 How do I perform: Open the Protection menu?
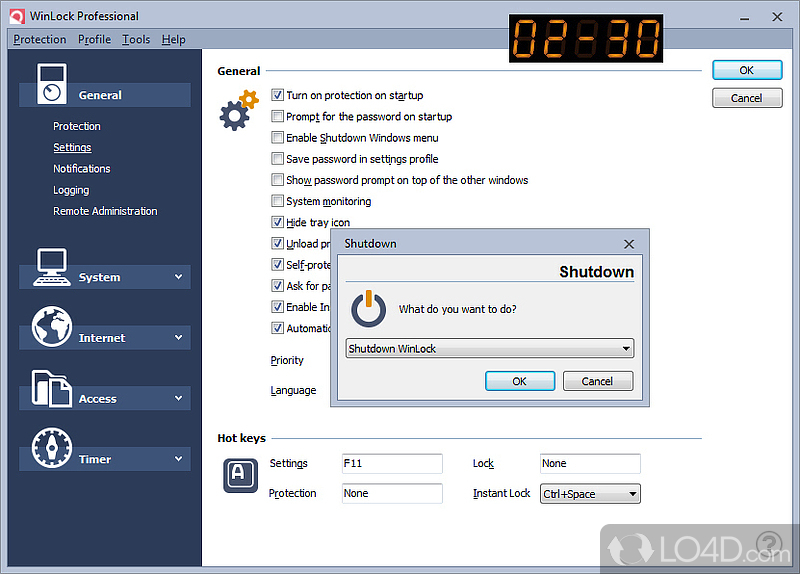coord(40,39)
